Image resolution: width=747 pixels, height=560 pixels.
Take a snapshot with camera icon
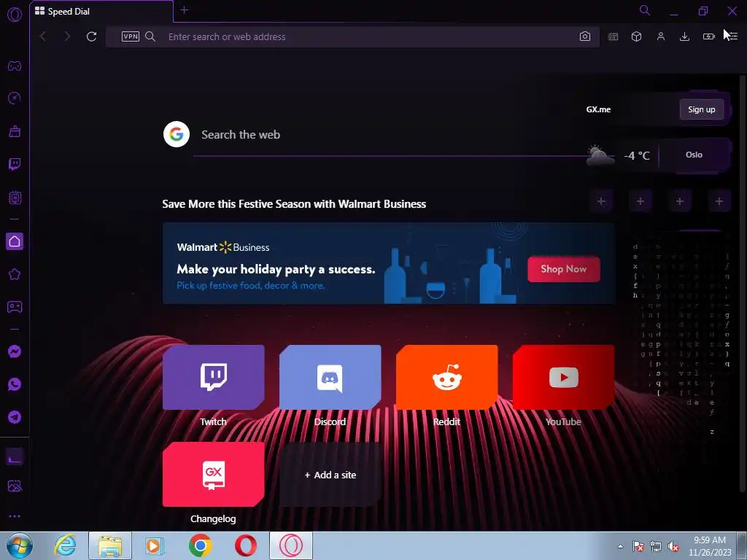[x=585, y=36]
